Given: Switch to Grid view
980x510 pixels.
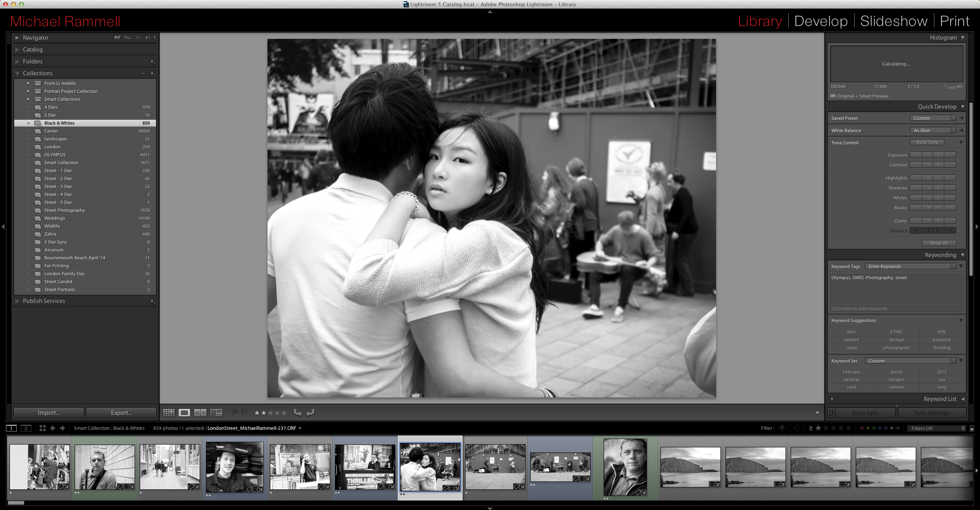Looking at the screenshot, I should click(169, 412).
